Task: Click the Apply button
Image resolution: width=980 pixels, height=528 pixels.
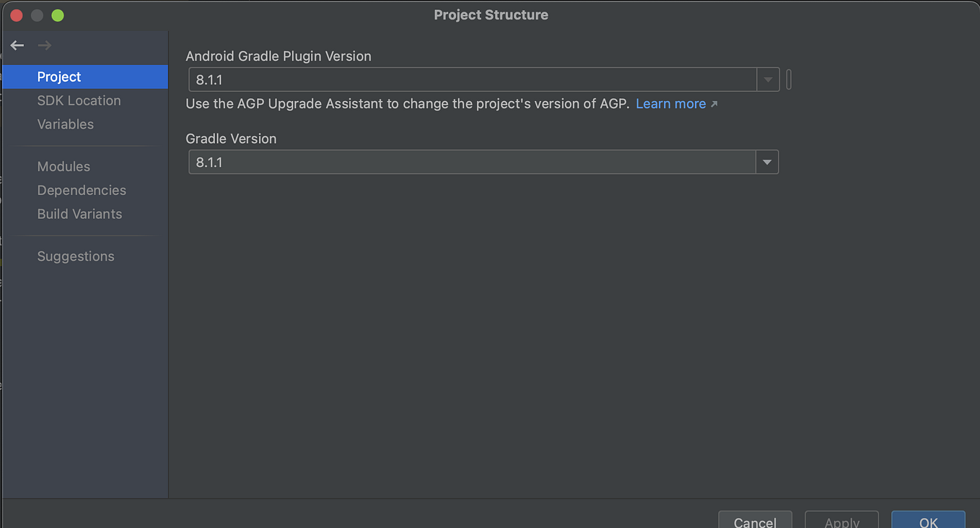Action: pyautogui.click(x=841, y=522)
